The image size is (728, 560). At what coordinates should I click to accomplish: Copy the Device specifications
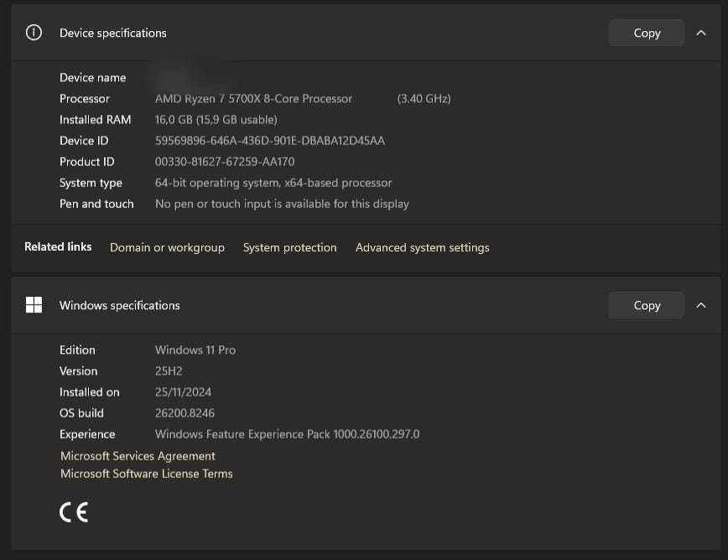point(647,33)
